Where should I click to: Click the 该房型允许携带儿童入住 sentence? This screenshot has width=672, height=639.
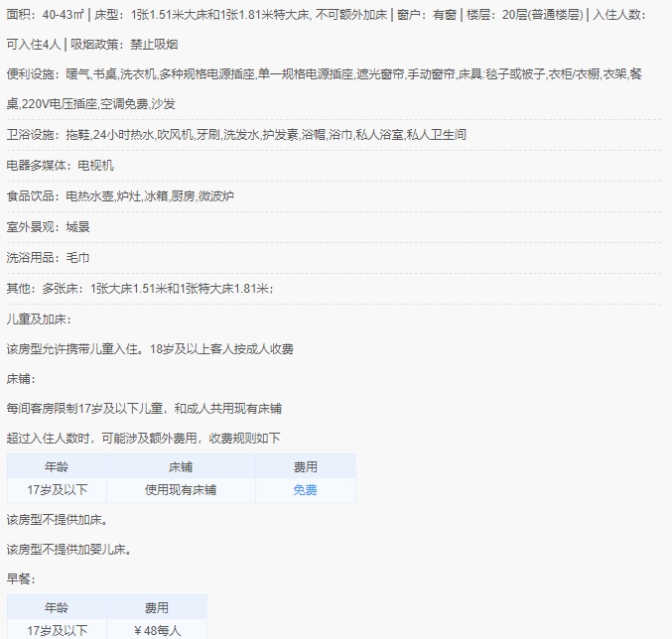pos(150,349)
